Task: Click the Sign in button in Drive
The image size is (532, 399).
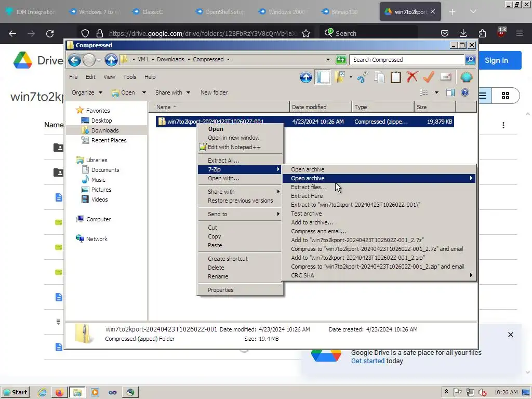Action: [x=496, y=60]
